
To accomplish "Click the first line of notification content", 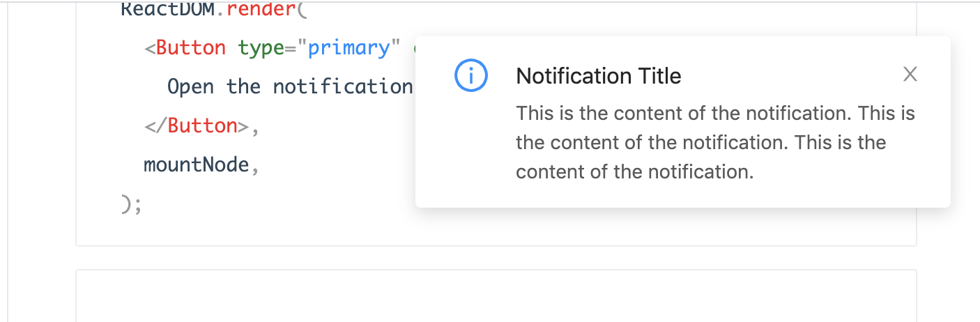I will click(x=715, y=113).
